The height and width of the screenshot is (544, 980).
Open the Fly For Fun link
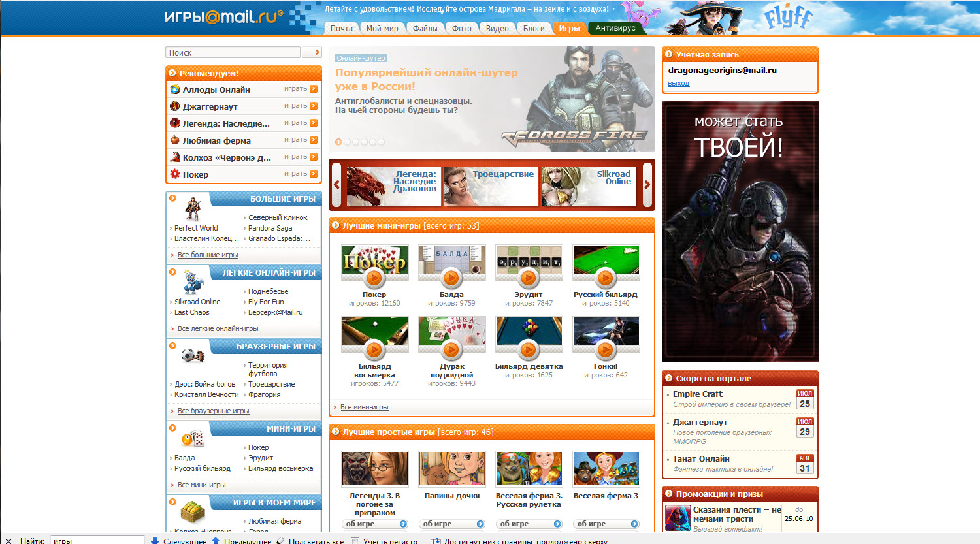pos(266,302)
